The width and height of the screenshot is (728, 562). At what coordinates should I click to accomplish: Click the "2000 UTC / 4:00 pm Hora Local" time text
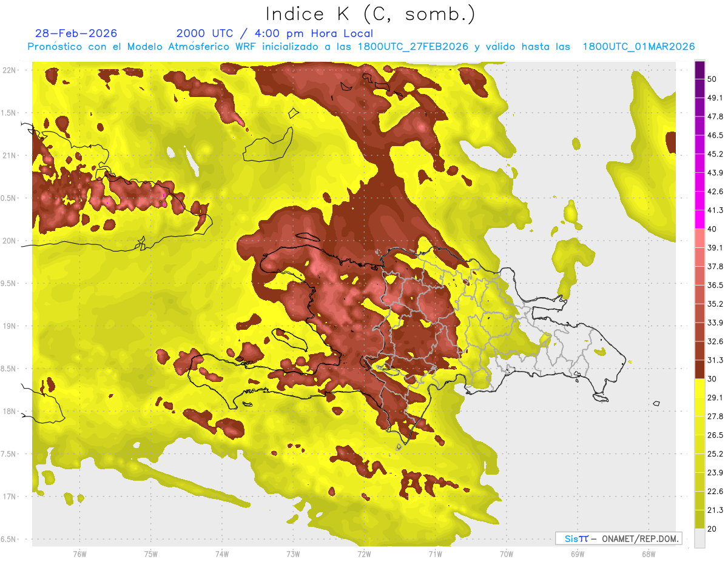click(x=275, y=33)
